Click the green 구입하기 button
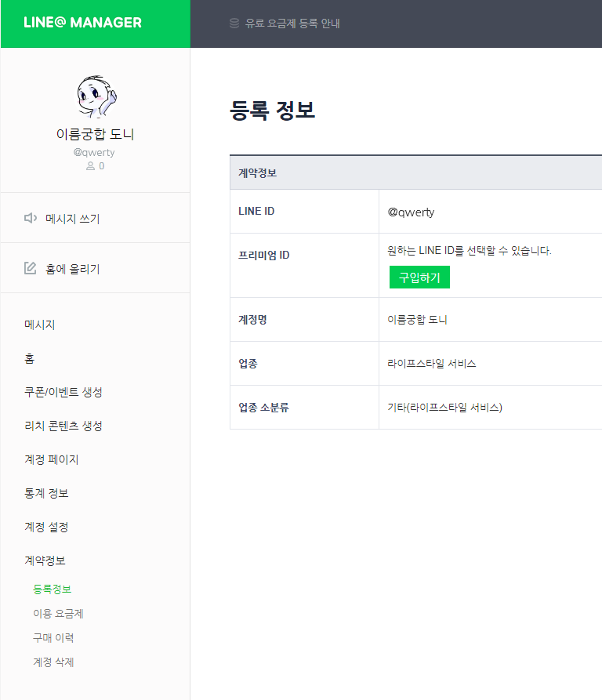Image resolution: width=602 pixels, height=700 pixels. 419,277
